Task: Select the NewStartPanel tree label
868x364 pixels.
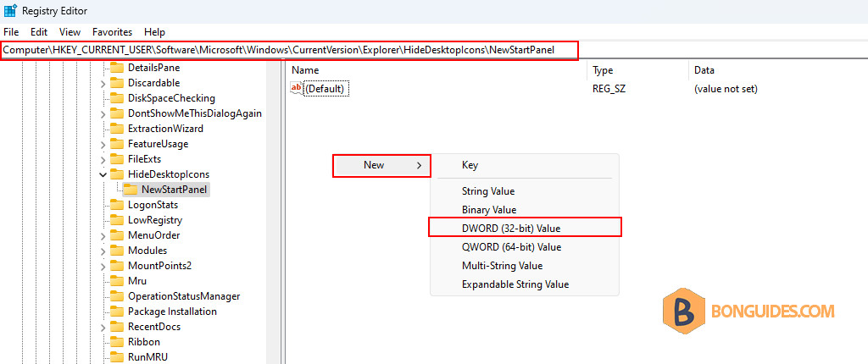Action: tap(174, 189)
